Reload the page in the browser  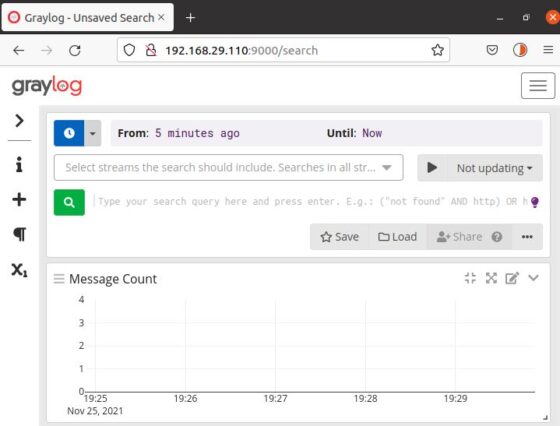[x=75, y=50]
